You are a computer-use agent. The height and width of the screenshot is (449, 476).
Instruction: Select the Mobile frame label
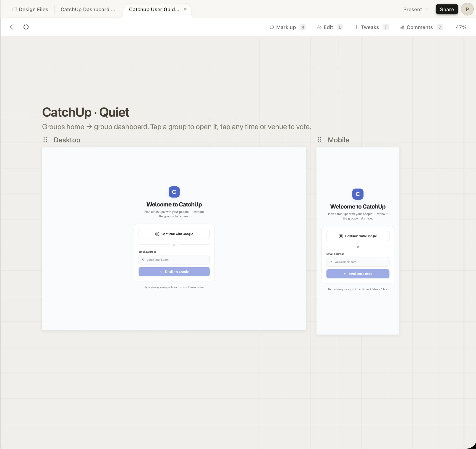click(x=338, y=140)
